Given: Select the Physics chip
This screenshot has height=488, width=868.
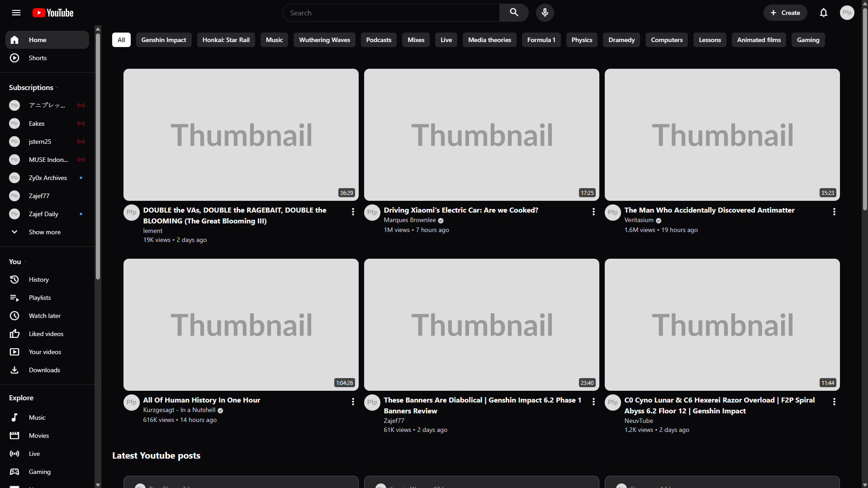Looking at the screenshot, I should (x=582, y=40).
